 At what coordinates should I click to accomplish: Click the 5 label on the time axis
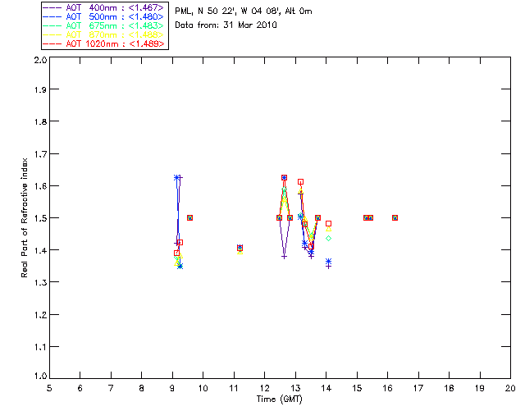tap(49, 388)
